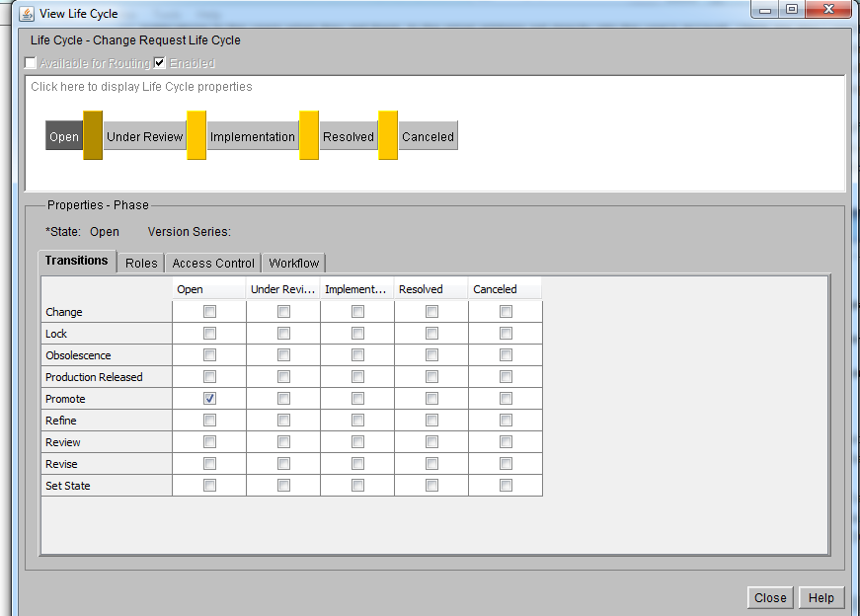Uncheck Promote transition for the Open state

tap(208, 398)
